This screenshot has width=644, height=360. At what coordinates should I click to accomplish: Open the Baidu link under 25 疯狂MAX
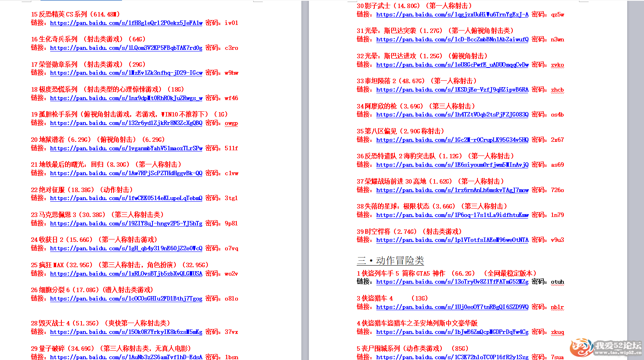(x=126, y=274)
